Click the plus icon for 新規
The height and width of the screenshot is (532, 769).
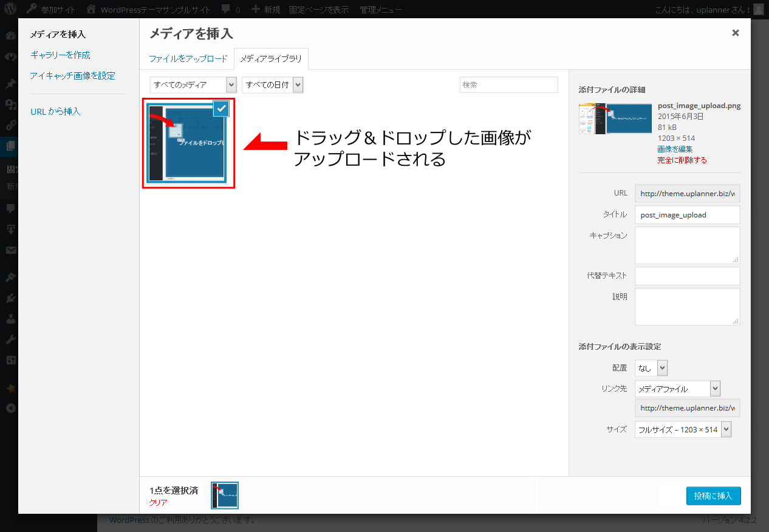[x=256, y=10]
